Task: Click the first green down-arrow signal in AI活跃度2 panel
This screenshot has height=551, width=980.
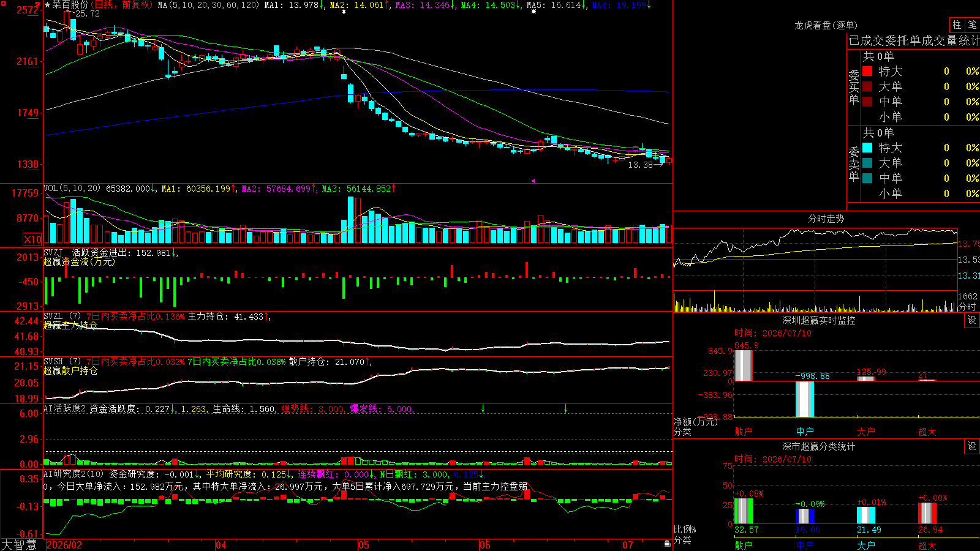Action: 483,408
